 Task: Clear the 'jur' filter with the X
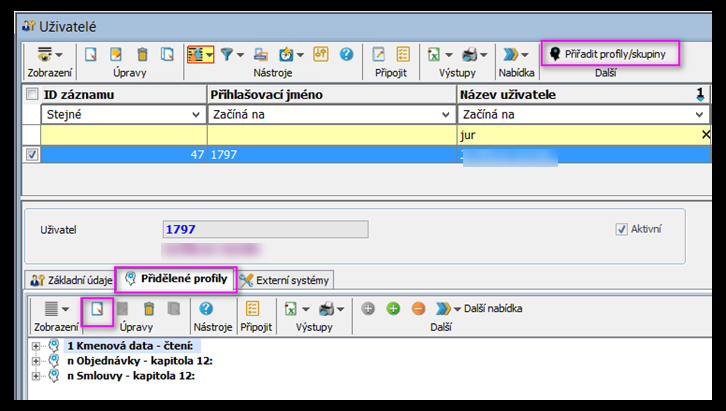pyautogui.click(x=705, y=134)
